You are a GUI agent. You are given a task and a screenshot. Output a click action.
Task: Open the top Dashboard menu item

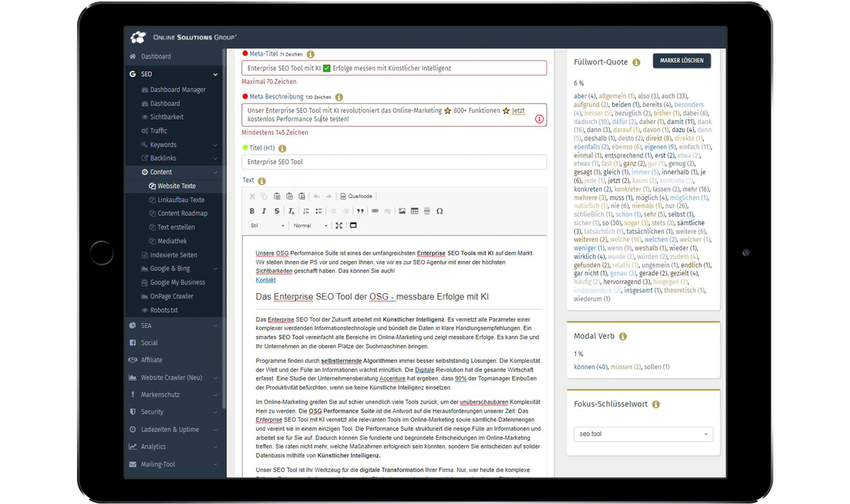[x=156, y=57]
